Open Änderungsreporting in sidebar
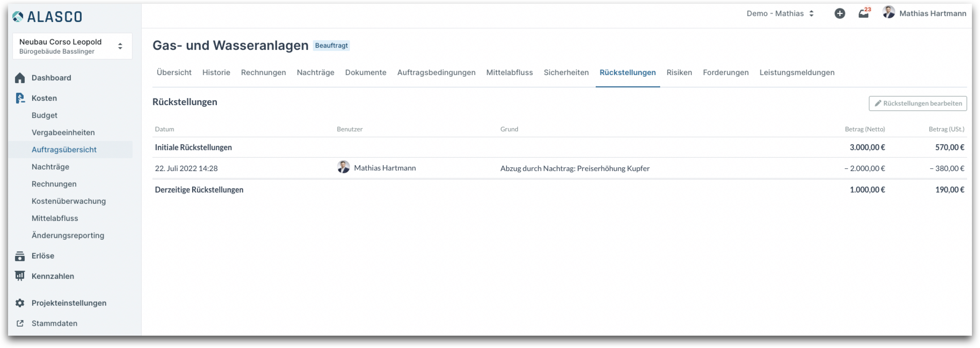The width and height of the screenshot is (980, 348). pos(68,236)
